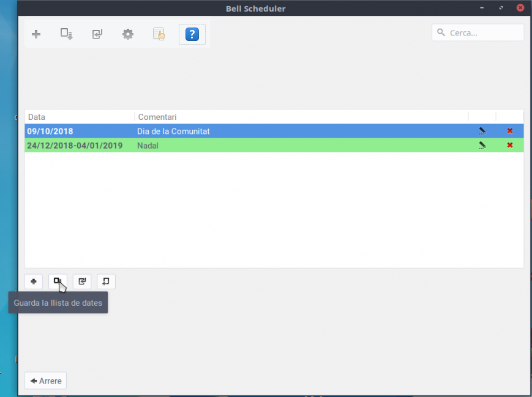532x397 pixels.
Task: Open help with the blue question icon
Action: click(x=192, y=34)
